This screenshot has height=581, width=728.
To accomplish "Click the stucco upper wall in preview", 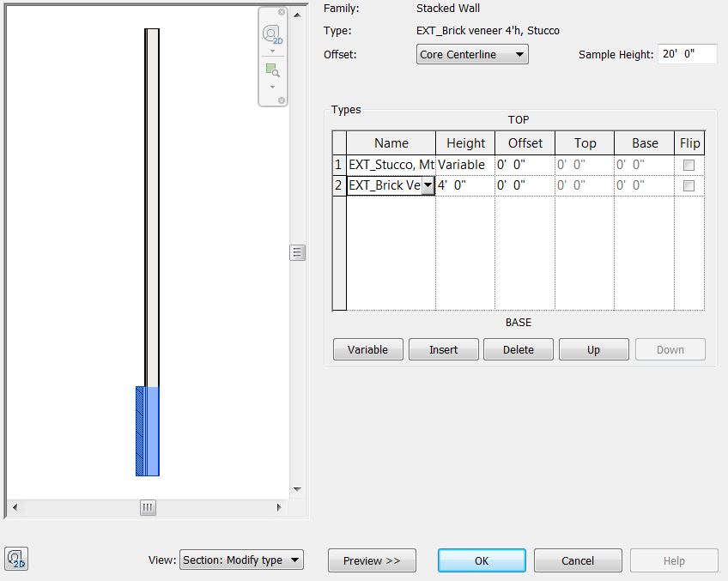I will (152, 207).
